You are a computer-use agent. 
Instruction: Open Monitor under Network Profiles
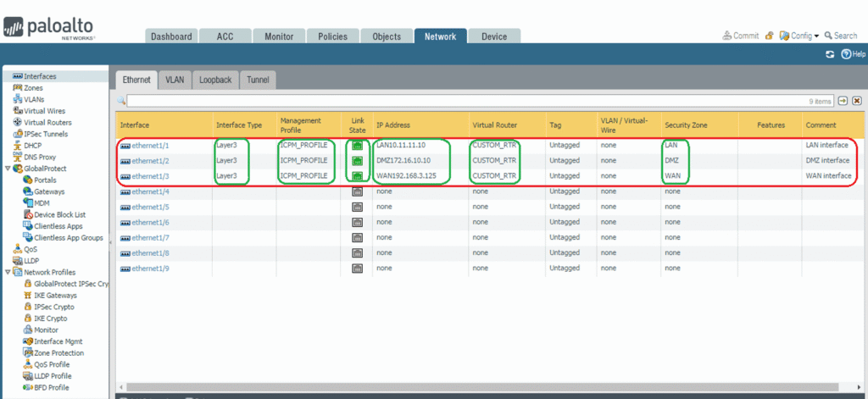(x=46, y=330)
